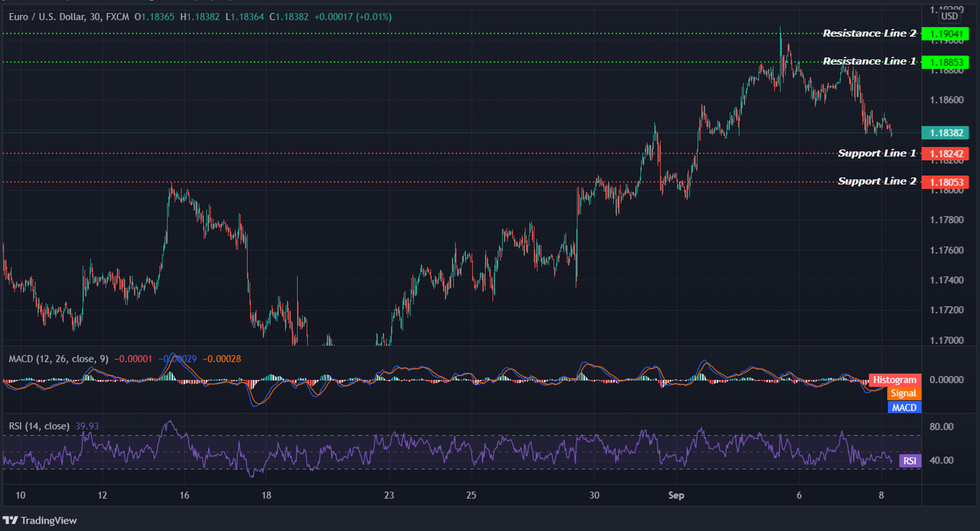Click the TradingView logo
The image size is (980, 531).
point(40,520)
